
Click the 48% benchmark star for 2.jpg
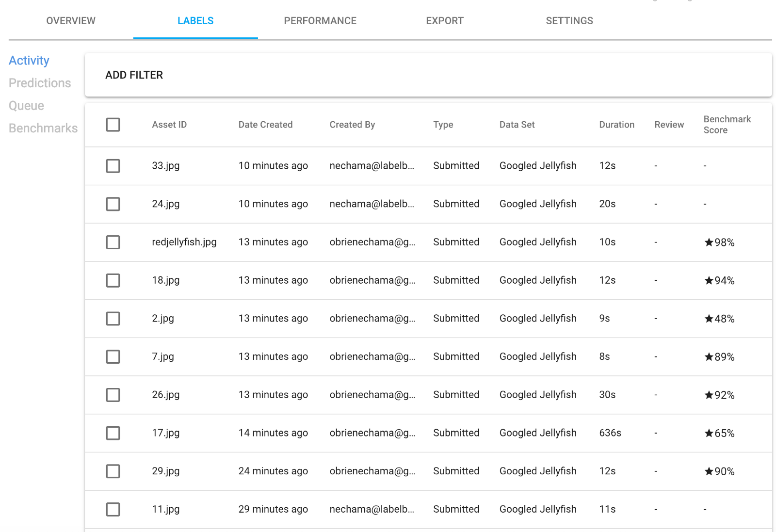[x=709, y=319]
